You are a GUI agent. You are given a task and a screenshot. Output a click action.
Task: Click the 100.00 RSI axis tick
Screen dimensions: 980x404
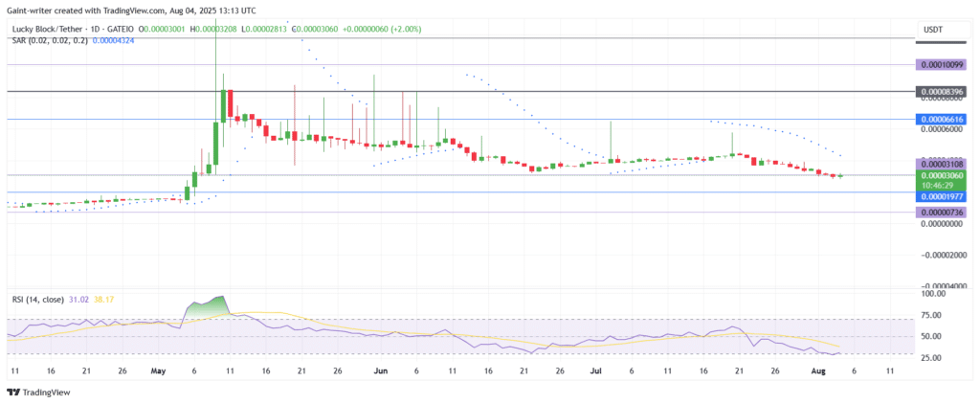tap(933, 293)
